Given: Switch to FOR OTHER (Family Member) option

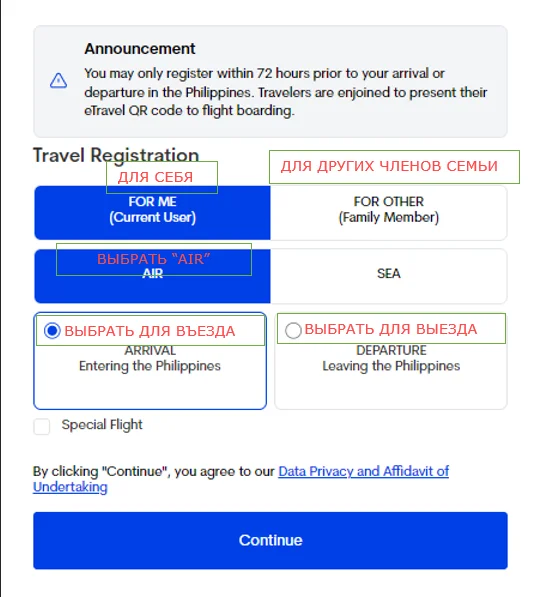Looking at the screenshot, I should pyautogui.click(x=389, y=213).
